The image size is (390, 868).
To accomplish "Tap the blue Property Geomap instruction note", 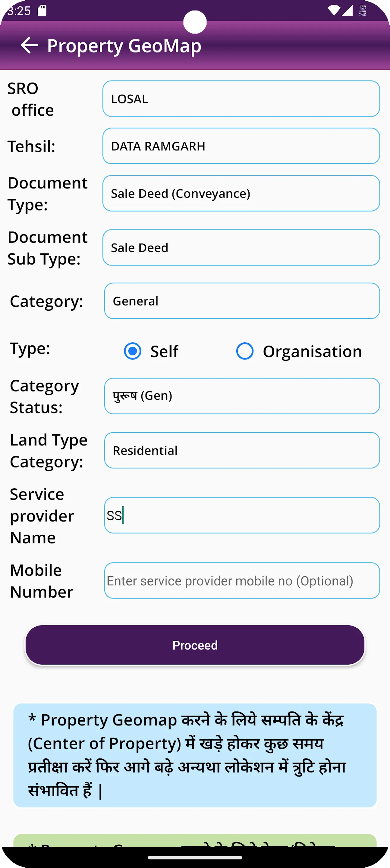I will tap(195, 755).
